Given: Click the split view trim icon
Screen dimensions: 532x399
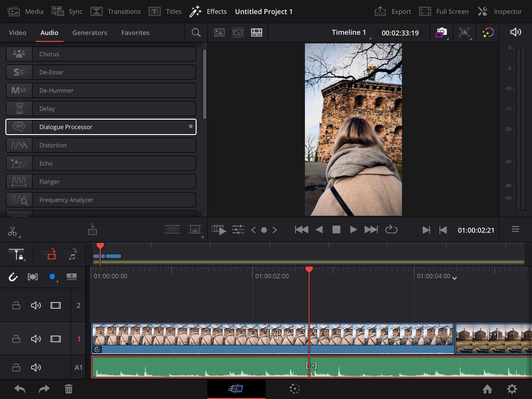Looking at the screenshot, I should point(172,229).
